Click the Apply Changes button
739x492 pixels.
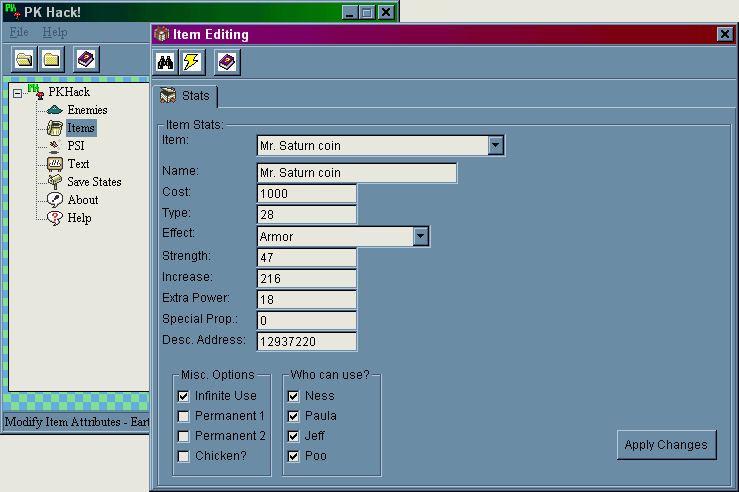(x=666, y=444)
